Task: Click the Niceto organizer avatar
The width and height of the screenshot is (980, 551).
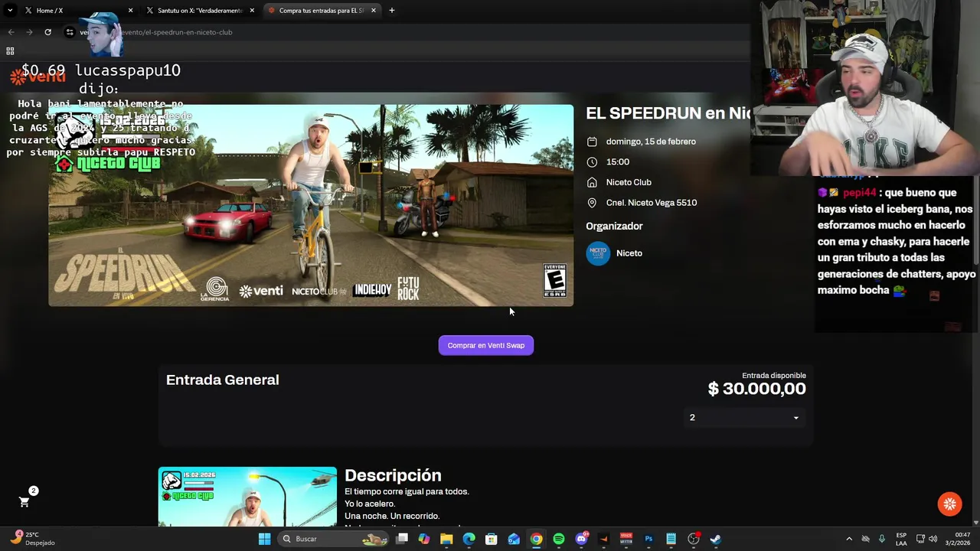Action: pos(598,253)
